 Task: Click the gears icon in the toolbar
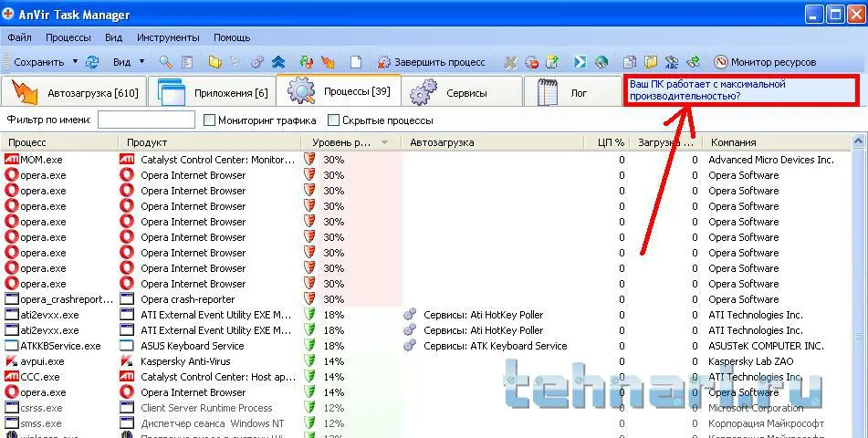coord(256,62)
